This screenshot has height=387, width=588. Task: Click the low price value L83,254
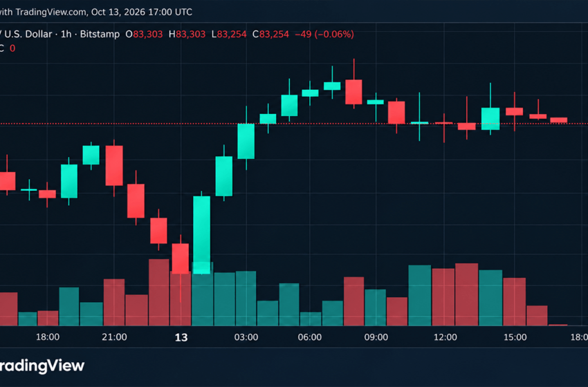pos(229,35)
